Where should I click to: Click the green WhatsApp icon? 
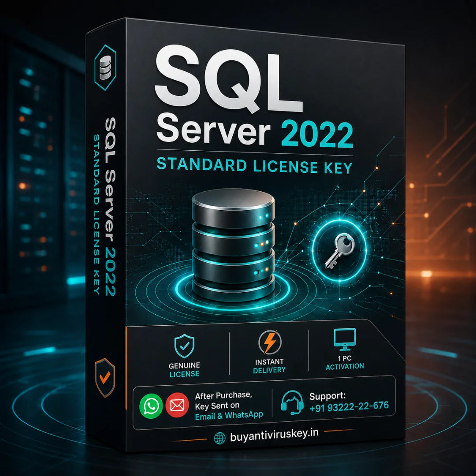click(x=151, y=405)
